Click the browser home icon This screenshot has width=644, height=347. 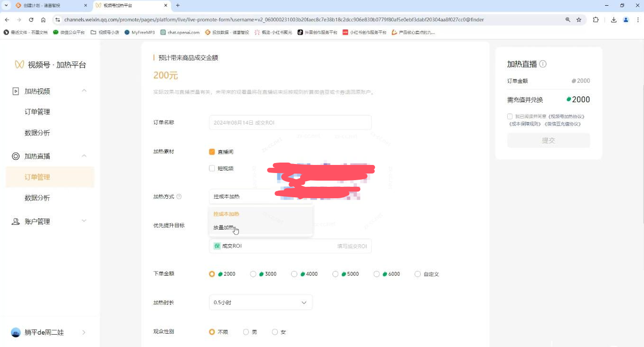pos(43,20)
